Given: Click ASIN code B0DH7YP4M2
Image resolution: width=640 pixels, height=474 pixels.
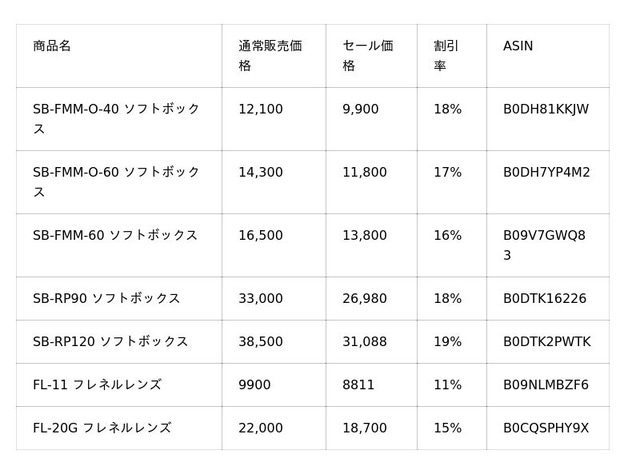Looking at the screenshot, I should [x=546, y=172].
